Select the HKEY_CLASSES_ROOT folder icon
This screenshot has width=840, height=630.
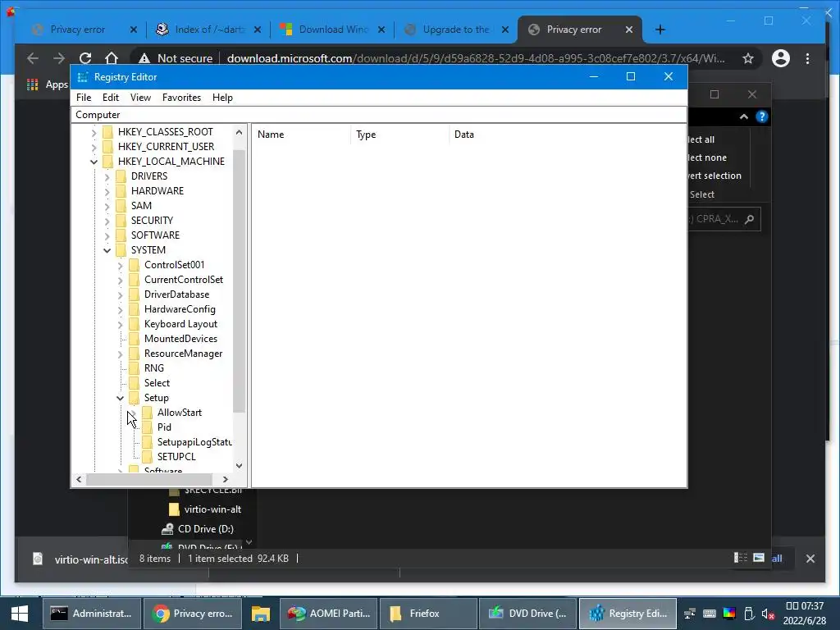click(107, 132)
